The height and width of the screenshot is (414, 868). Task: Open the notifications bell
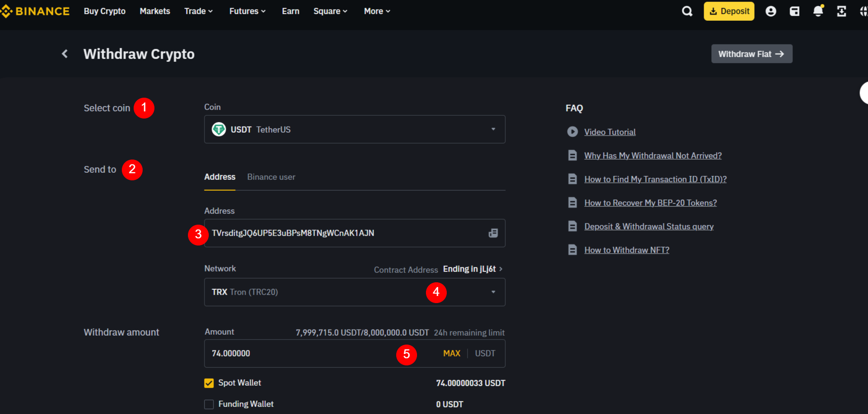point(818,10)
